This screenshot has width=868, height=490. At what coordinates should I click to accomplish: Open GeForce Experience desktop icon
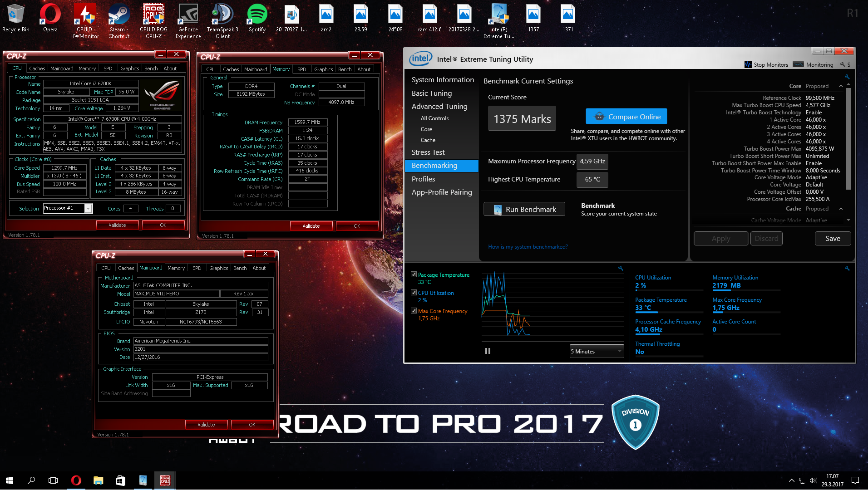188,20
